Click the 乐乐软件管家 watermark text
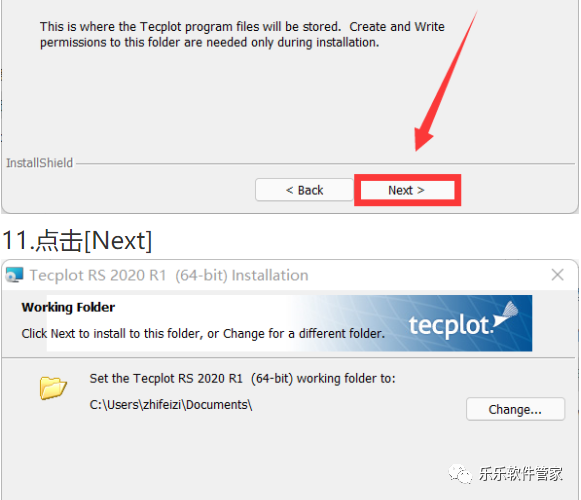Image resolution: width=581 pixels, height=500 pixels. coord(521,474)
